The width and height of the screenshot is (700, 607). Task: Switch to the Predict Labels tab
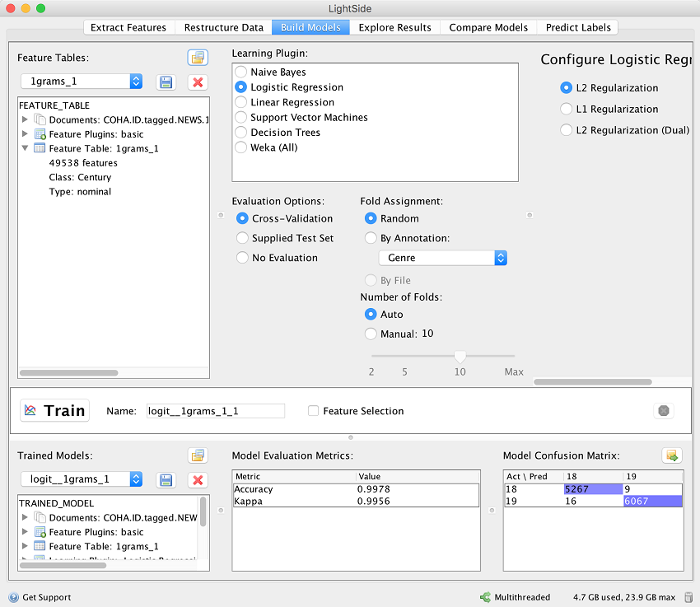click(x=576, y=27)
